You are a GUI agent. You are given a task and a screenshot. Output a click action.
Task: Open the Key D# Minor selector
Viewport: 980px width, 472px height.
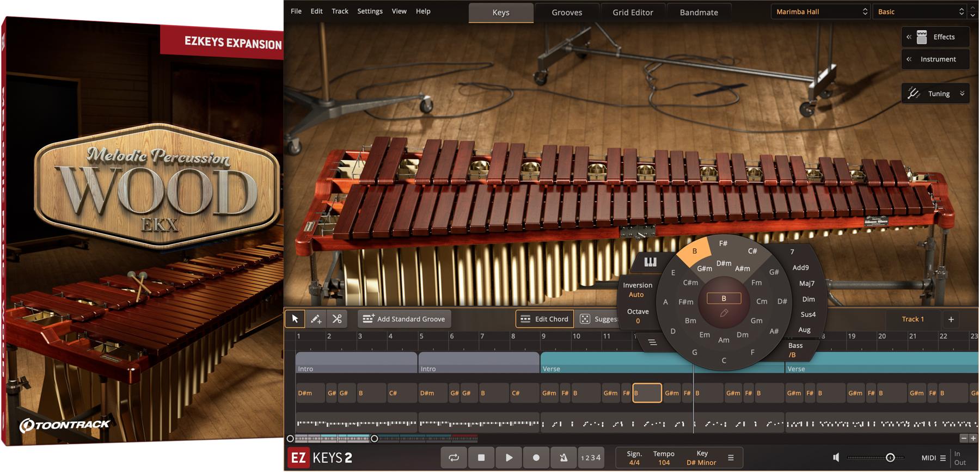pos(701,463)
